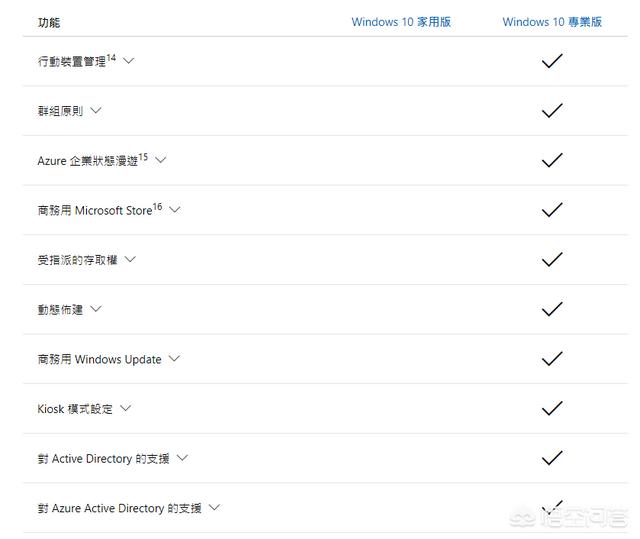
Task: Expand the 群組原則 feature chevron
Action: coord(96,110)
